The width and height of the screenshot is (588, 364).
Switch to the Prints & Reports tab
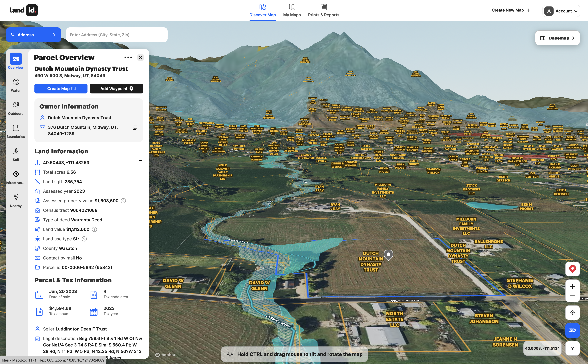(x=323, y=11)
